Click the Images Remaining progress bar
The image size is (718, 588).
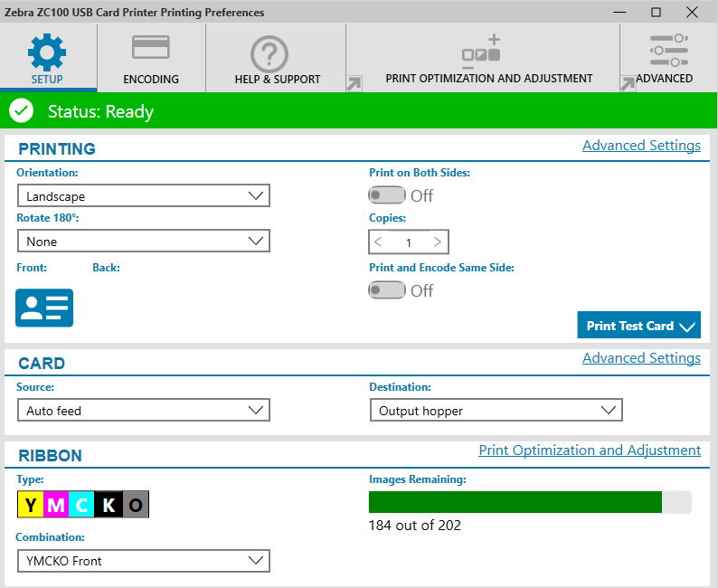pos(530,502)
